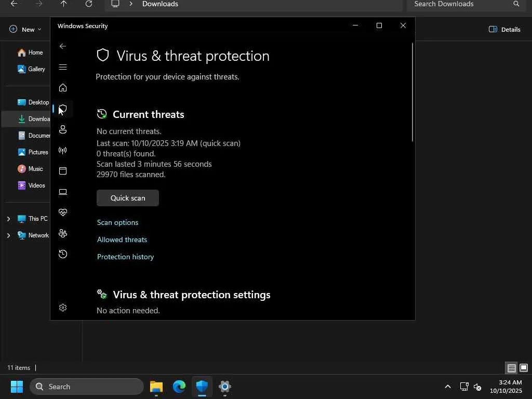Refresh the Downloads folder in File Explorer

pos(88,4)
